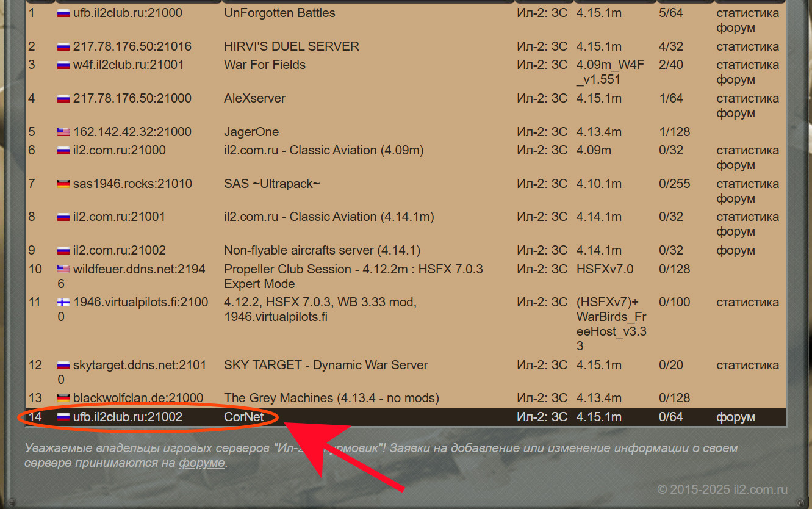Open форум for Classic Aviation (4.14.1m)
Image resolution: width=812 pixels, height=509 pixels.
click(x=736, y=231)
